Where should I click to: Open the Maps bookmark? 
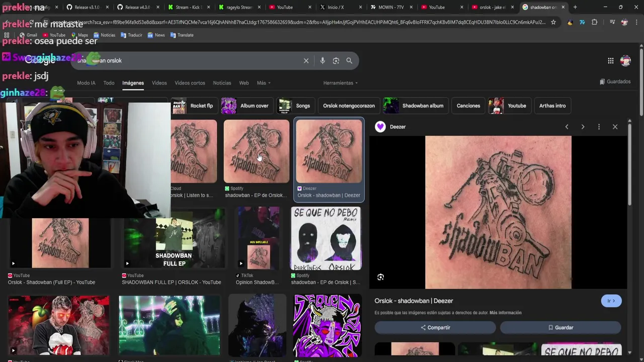pyautogui.click(x=79, y=35)
